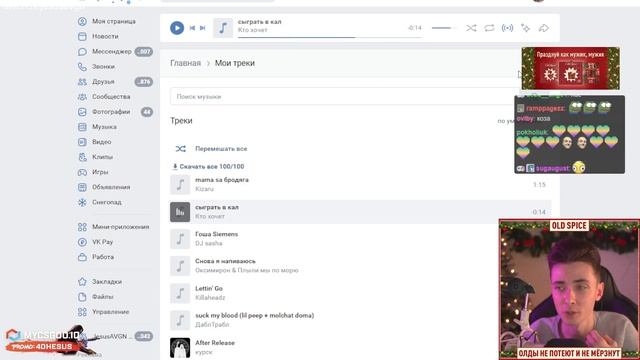The image size is (640, 360).
Task: Click artist name Kizaru
Action: click(204, 189)
